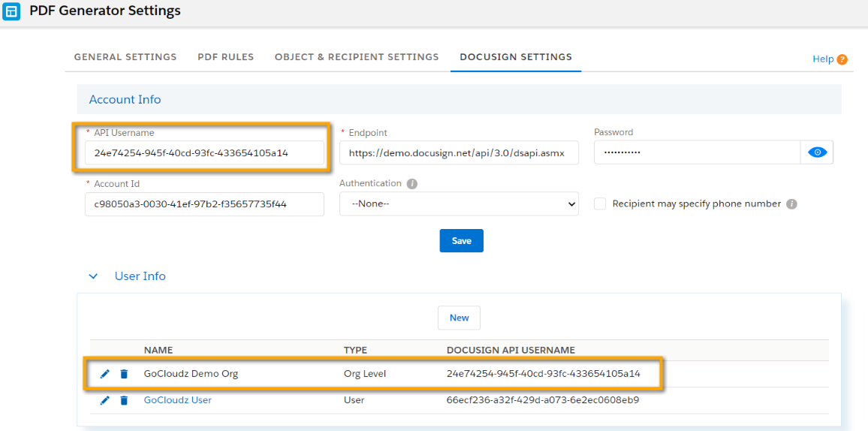This screenshot has height=431, width=868.
Task: Click the NAME column header
Action: click(158, 350)
